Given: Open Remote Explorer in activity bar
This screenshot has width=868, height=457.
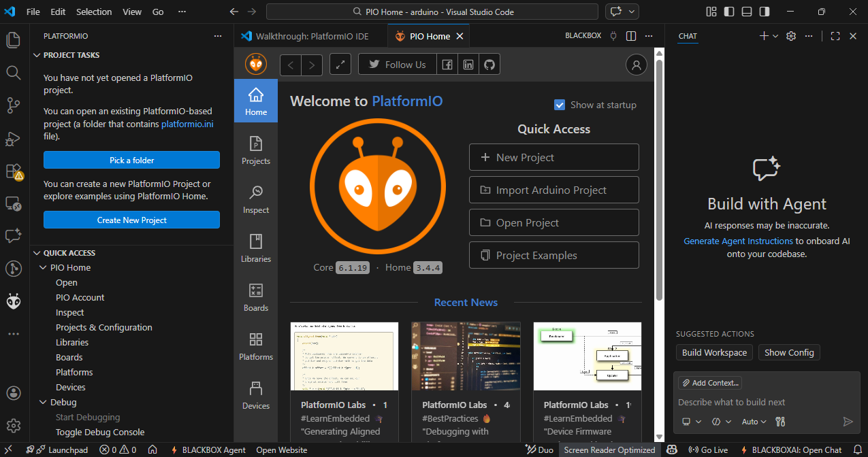Looking at the screenshot, I should point(14,203).
